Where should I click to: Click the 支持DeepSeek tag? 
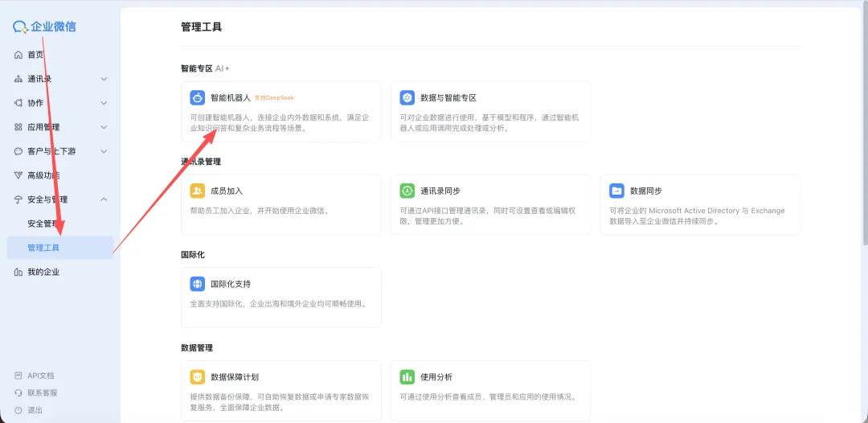point(274,98)
